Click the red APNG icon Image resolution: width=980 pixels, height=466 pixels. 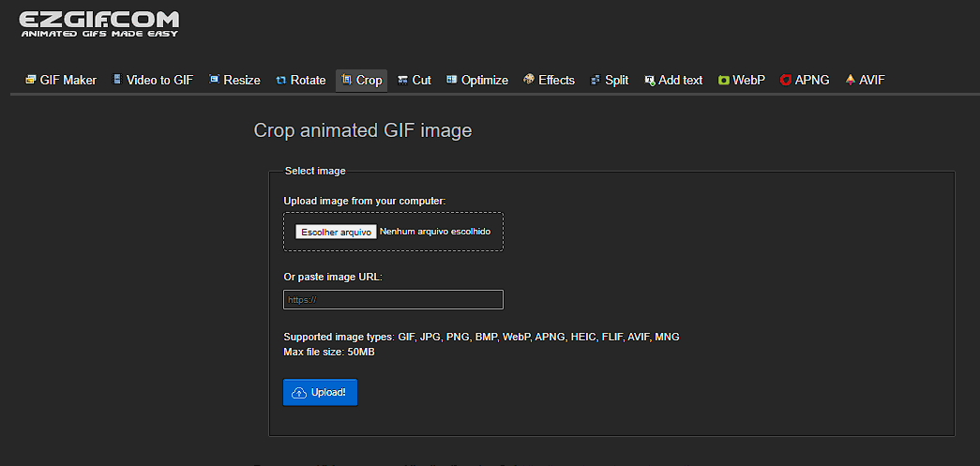pos(786,81)
